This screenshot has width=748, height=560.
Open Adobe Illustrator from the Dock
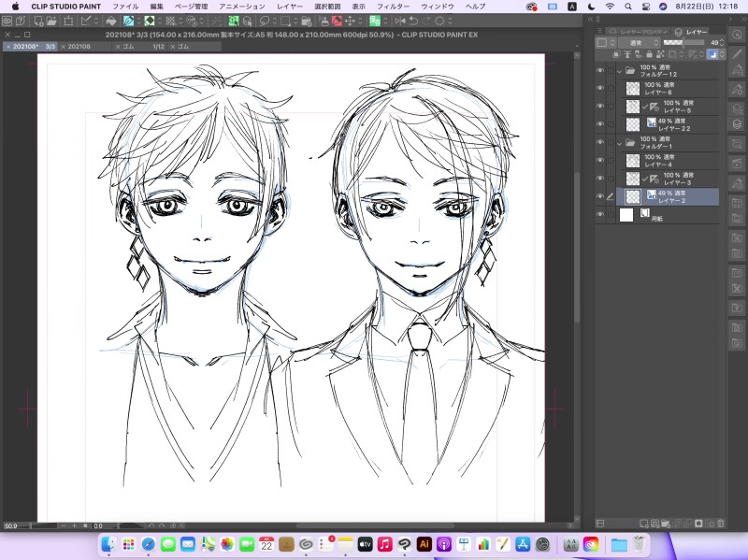[x=424, y=544]
